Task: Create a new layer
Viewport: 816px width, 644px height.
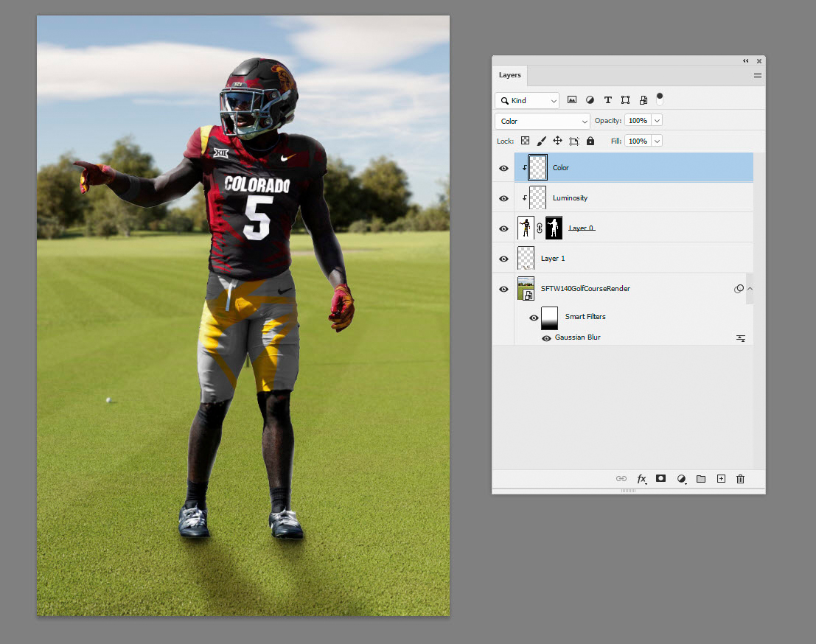Action: [722, 478]
